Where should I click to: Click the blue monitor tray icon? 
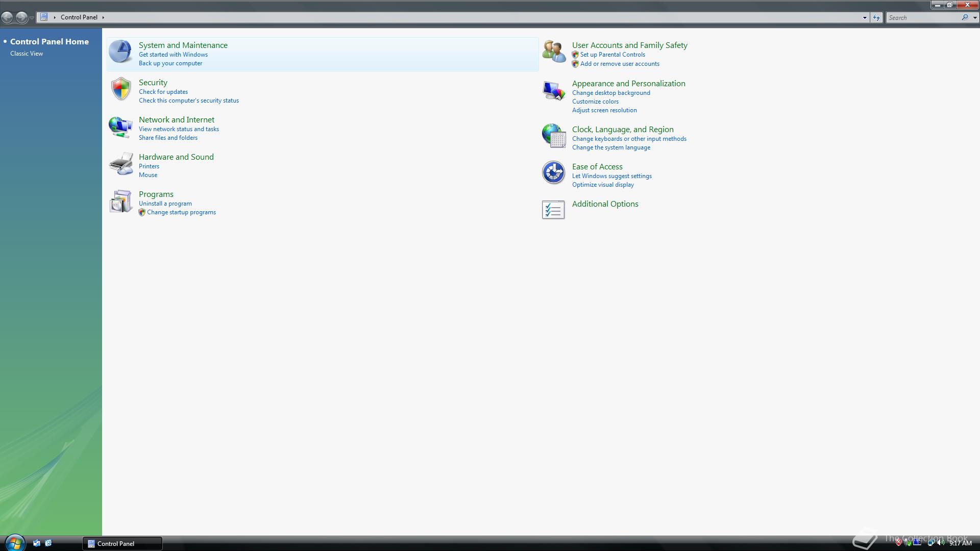(x=918, y=542)
